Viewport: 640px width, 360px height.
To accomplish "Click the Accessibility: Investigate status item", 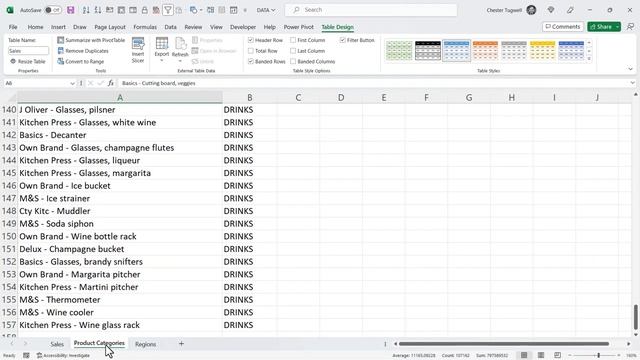I will [63, 356].
